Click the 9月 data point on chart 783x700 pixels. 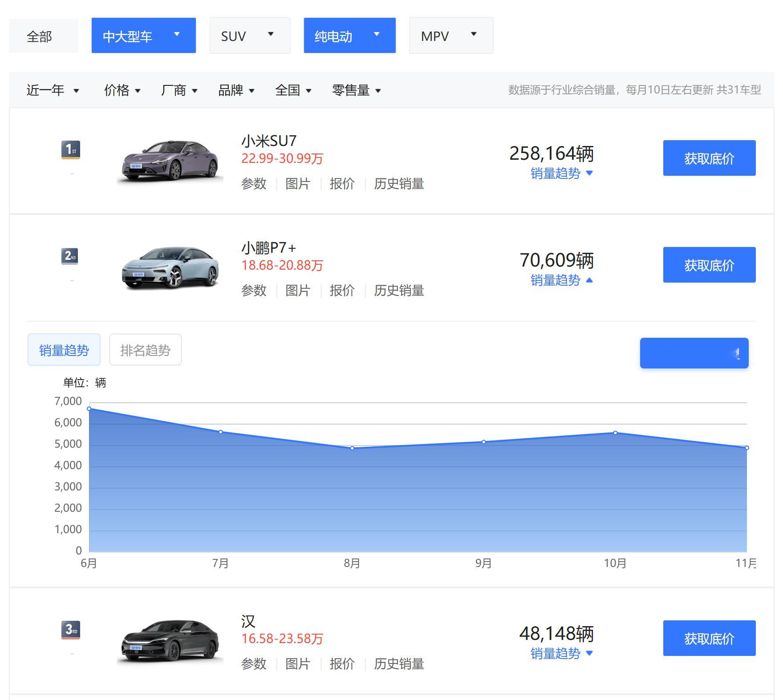tap(484, 442)
